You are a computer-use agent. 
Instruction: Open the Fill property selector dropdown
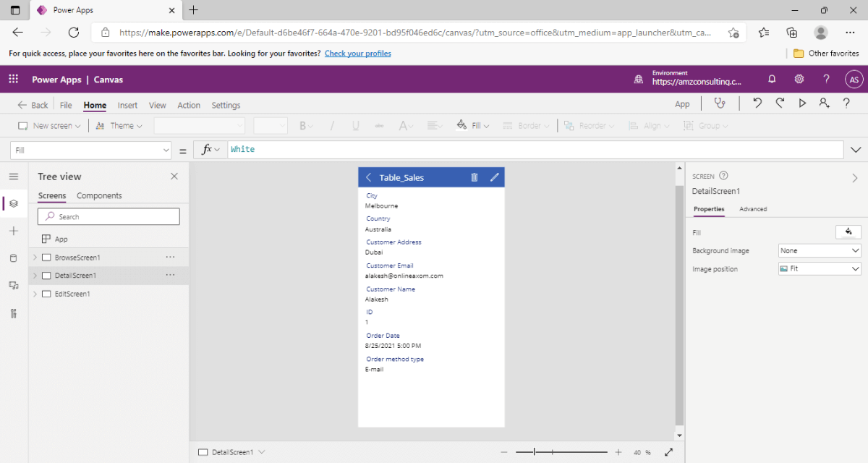coord(90,150)
